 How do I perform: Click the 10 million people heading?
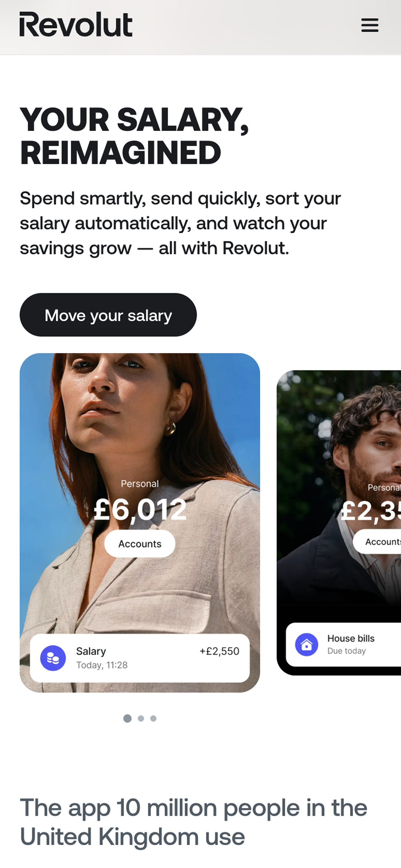[194, 822]
